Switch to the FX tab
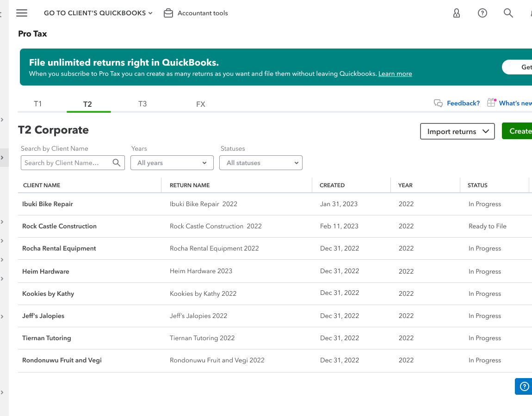The width and height of the screenshot is (532, 416). [x=200, y=104]
